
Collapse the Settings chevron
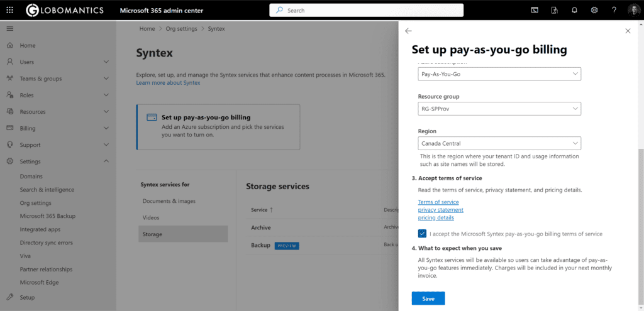point(106,161)
